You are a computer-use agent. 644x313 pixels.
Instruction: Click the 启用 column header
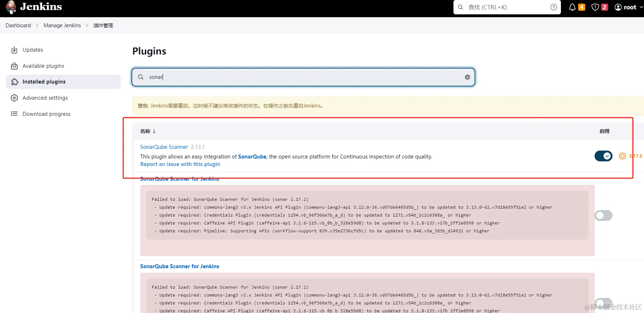(604, 131)
